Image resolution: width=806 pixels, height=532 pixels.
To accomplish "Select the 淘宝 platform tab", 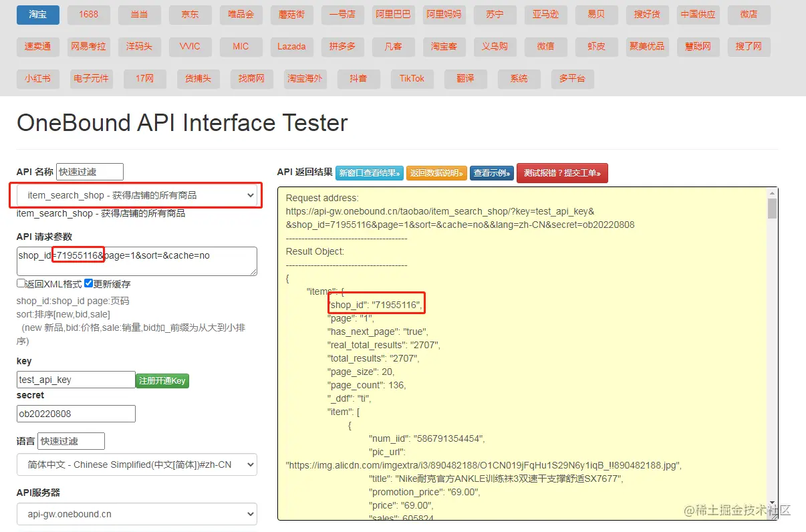I will coord(38,15).
